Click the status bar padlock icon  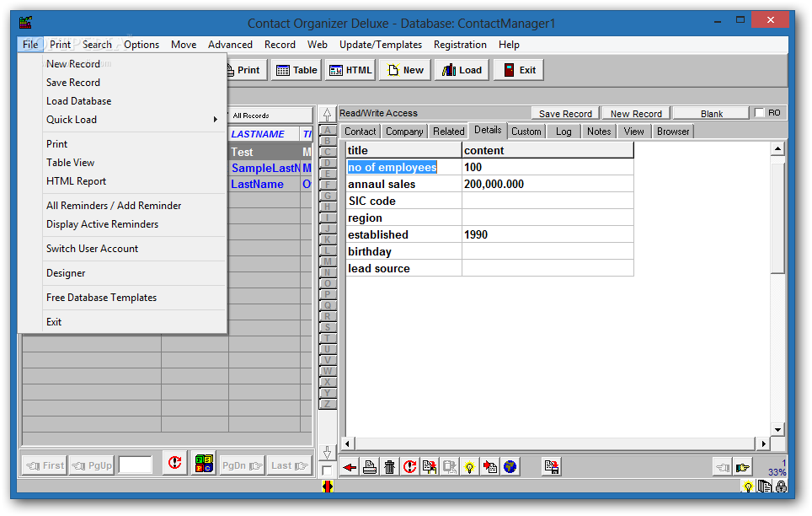(781, 486)
